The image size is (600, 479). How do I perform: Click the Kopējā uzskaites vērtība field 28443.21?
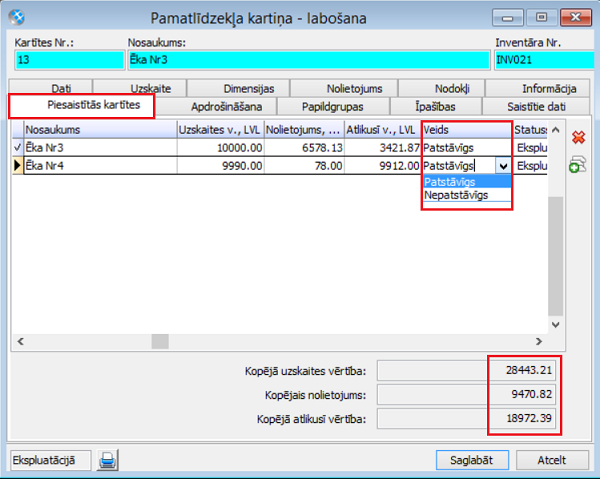coord(466,370)
